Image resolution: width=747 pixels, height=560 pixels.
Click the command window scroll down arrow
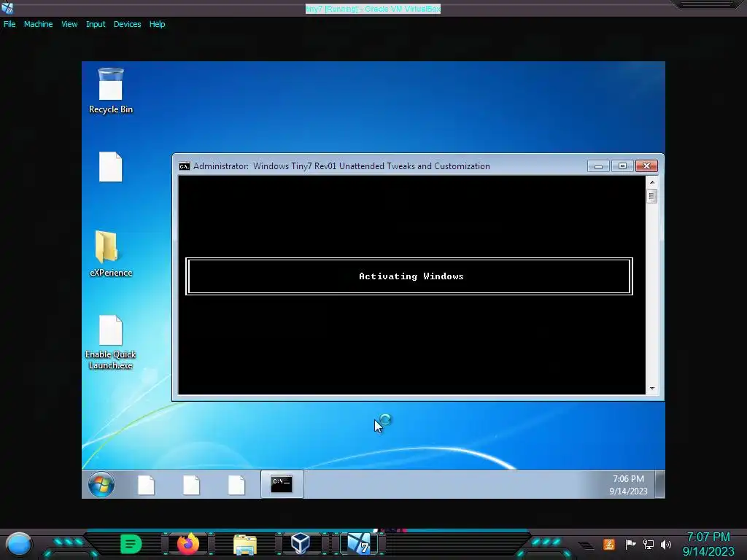point(652,389)
